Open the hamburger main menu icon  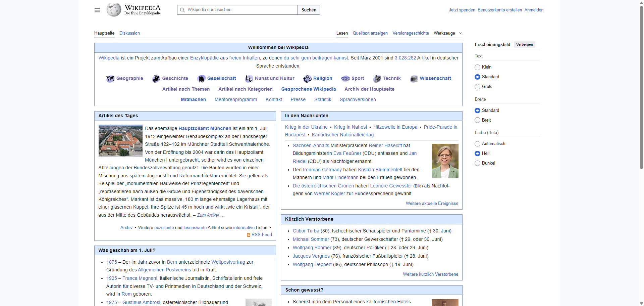coord(97,10)
